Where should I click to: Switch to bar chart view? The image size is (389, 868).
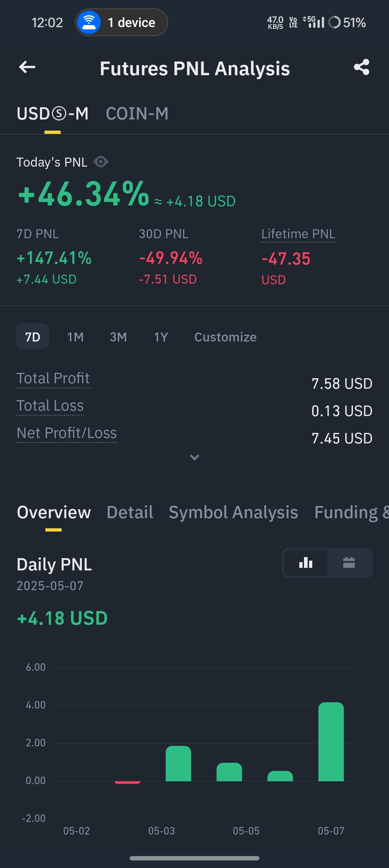coord(306,563)
